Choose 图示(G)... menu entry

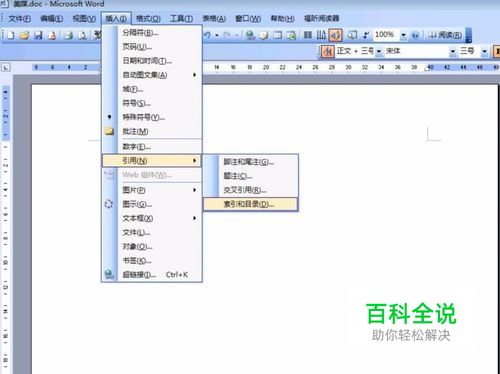(x=152, y=204)
